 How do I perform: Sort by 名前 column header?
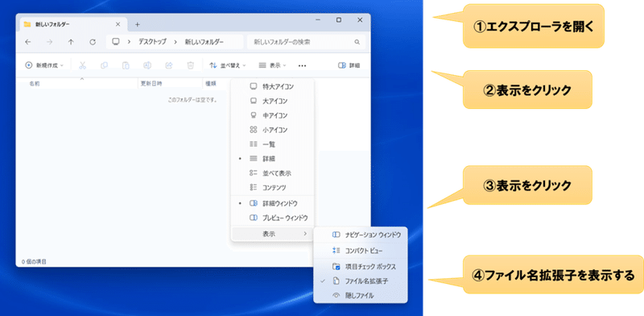pyautogui.click(x=35, y=84)
